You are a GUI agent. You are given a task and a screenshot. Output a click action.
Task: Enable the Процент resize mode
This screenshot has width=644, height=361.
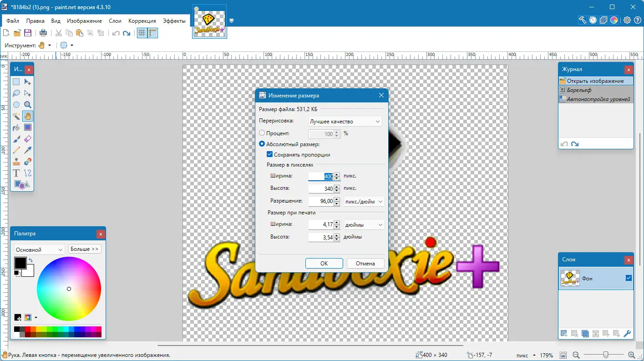(262, 134)
